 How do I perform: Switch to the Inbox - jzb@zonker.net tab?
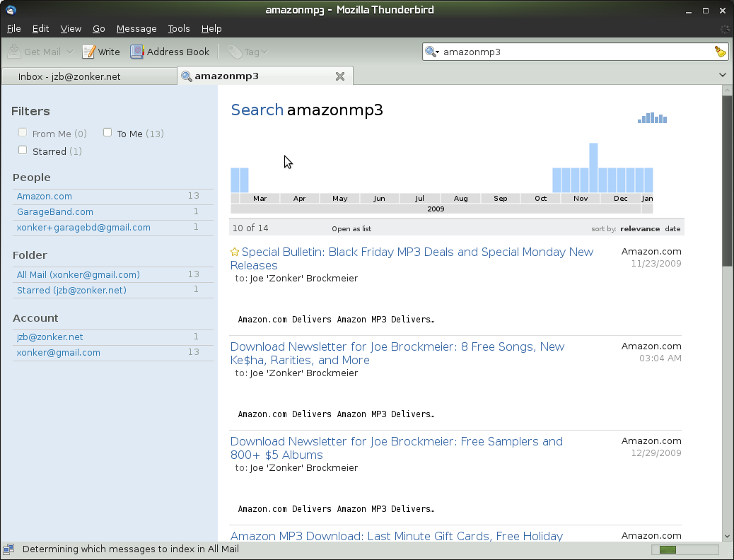tap(69, 76)
